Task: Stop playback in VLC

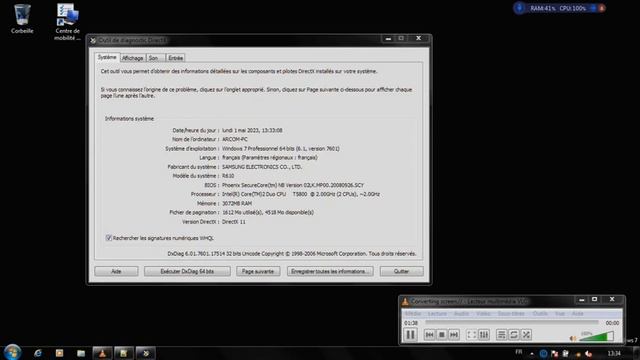Action: point(442,335)
